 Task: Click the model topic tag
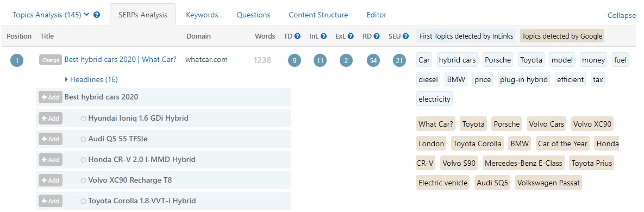tap(562, 60)
